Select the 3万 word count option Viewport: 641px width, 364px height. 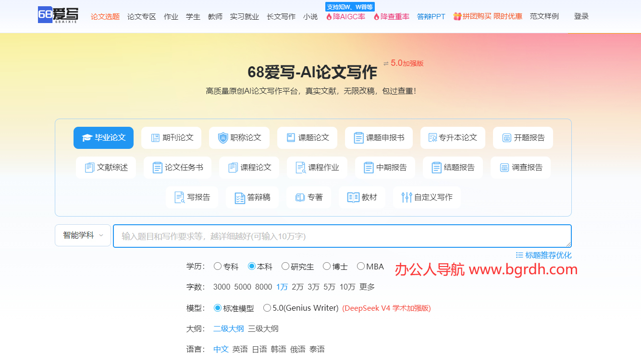(x=314, y=287)
